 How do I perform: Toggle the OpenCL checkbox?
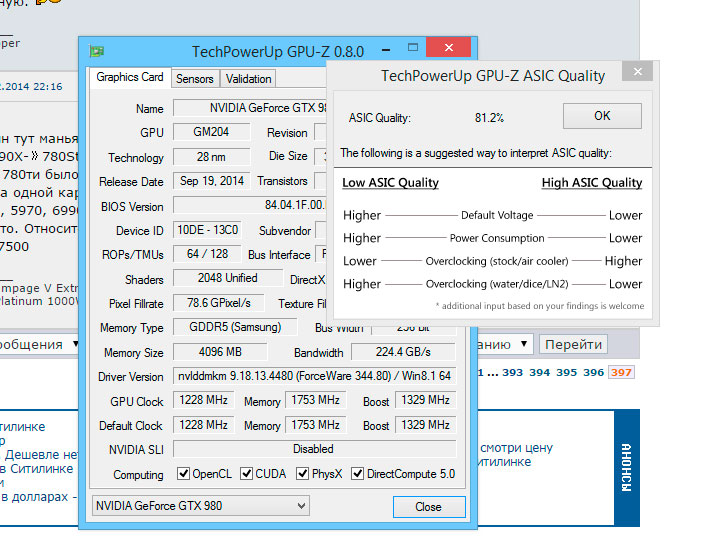tap(183, 473)
